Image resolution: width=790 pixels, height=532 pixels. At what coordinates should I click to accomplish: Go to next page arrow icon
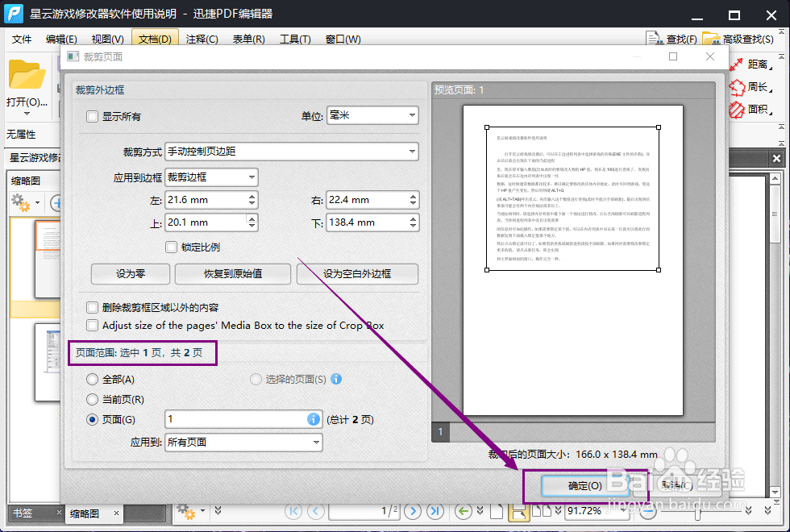tap(413, 511)
